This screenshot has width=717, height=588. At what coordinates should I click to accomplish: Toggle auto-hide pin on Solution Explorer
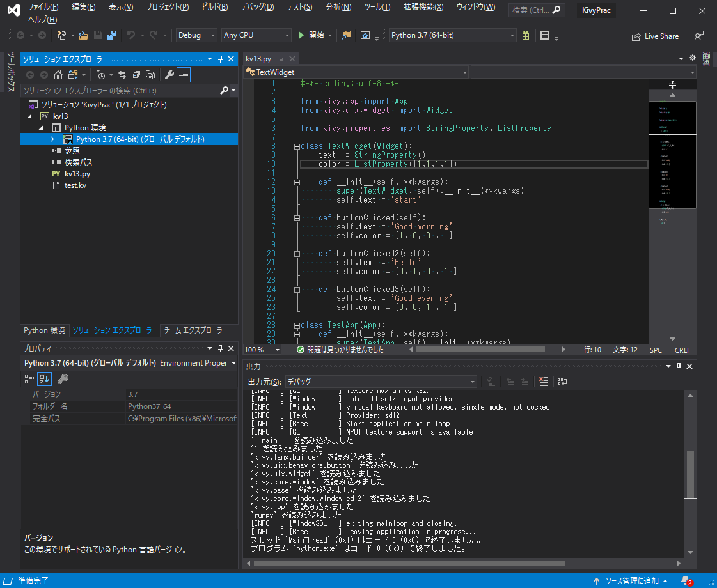[x=221, y=59]
